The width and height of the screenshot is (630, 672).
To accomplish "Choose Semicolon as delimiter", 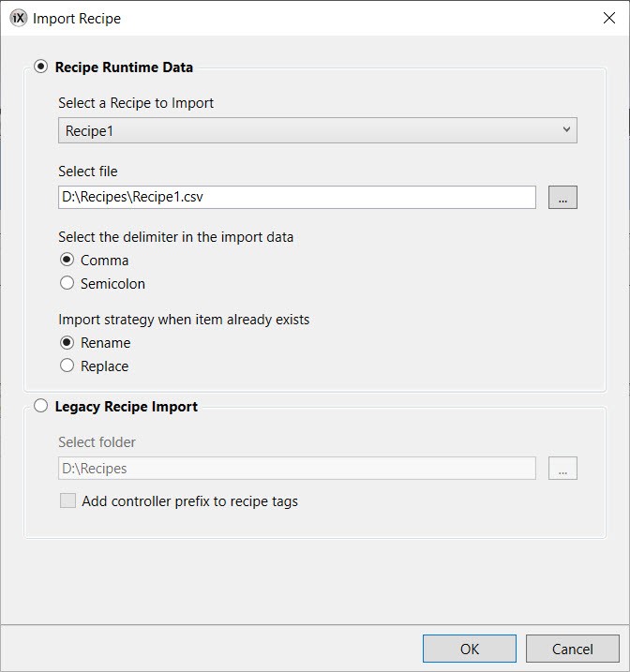I will 67,283.
